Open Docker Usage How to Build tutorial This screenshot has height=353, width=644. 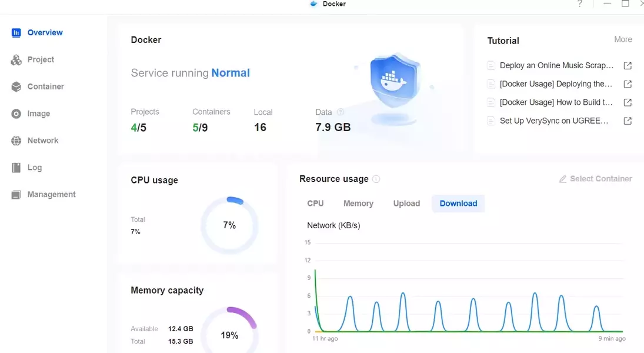556,102
